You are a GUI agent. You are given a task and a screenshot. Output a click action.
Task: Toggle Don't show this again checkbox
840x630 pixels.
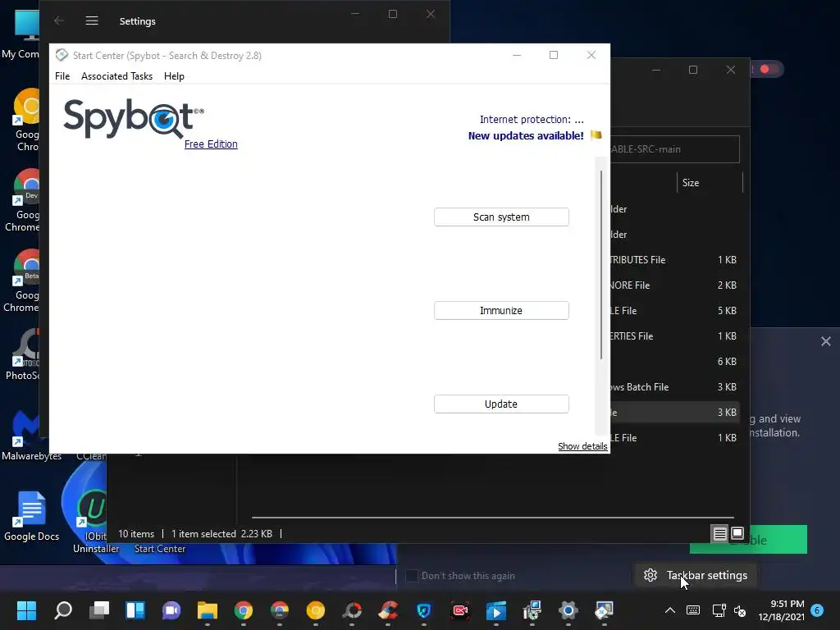pos(412,576)
